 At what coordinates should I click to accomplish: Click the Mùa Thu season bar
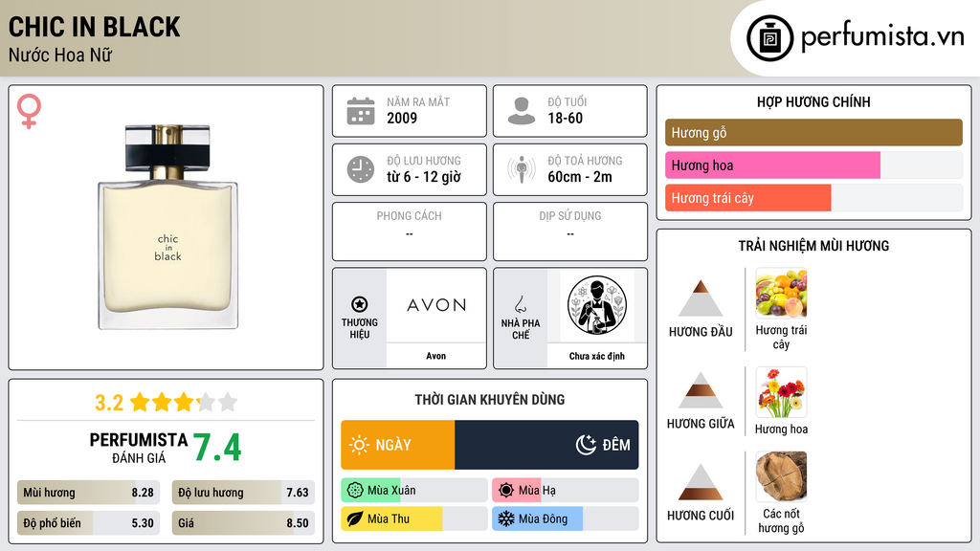(x=413, y=519)
